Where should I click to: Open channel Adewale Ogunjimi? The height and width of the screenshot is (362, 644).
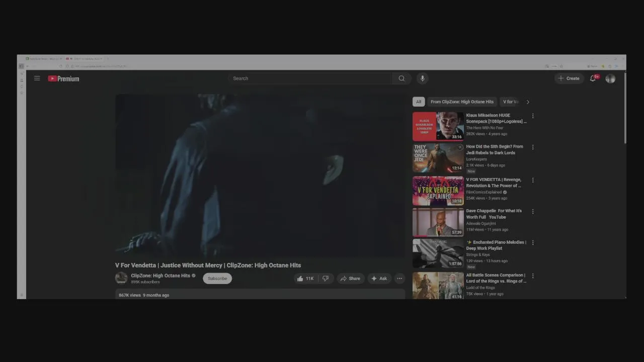(481, 223)
